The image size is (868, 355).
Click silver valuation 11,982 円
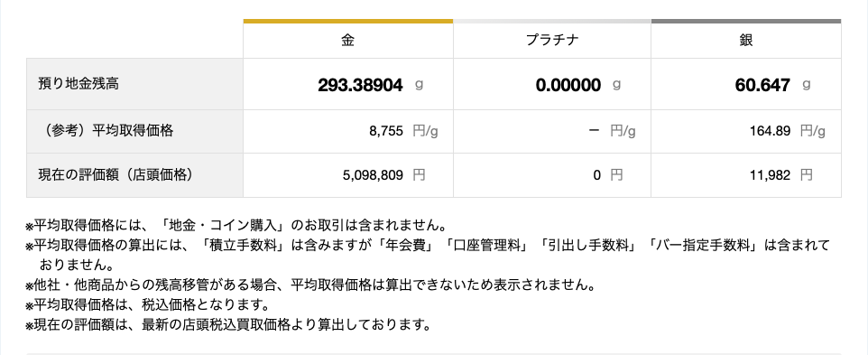tap(781, 175)
